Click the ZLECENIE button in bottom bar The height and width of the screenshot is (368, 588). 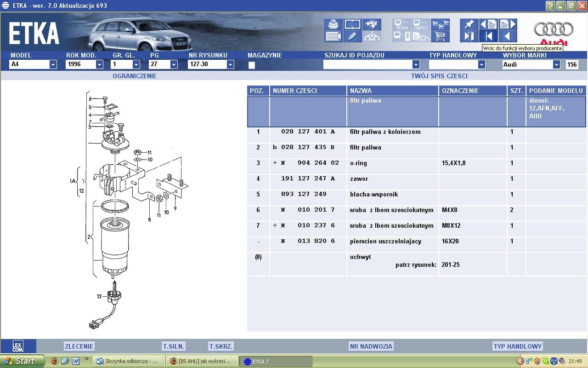(x=79, y=346)
